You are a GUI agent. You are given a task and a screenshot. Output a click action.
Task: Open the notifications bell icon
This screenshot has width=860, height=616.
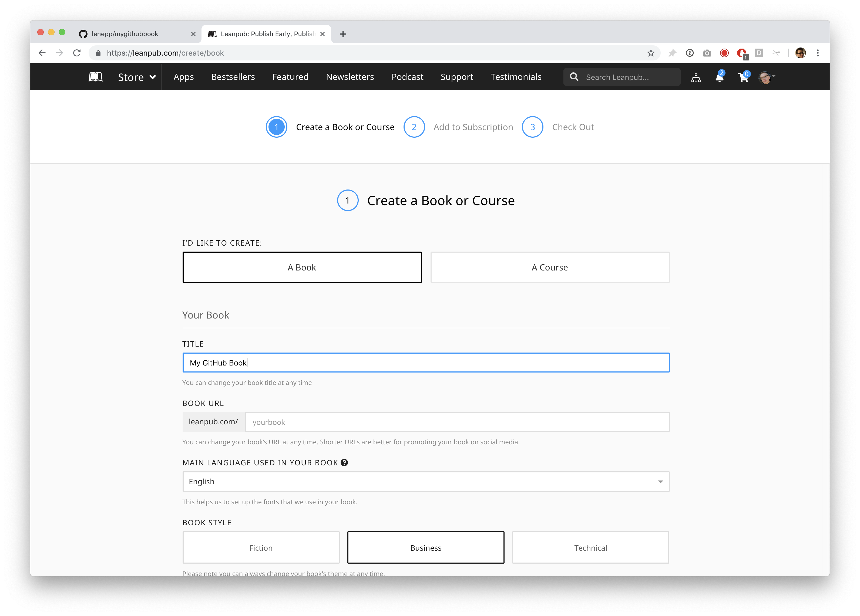[719, 77]
